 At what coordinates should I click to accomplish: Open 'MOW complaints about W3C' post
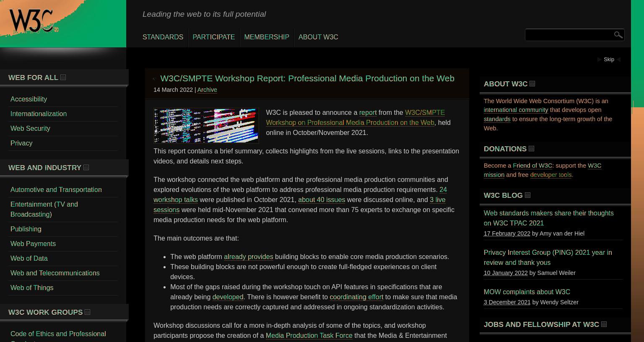click(527, 292)
